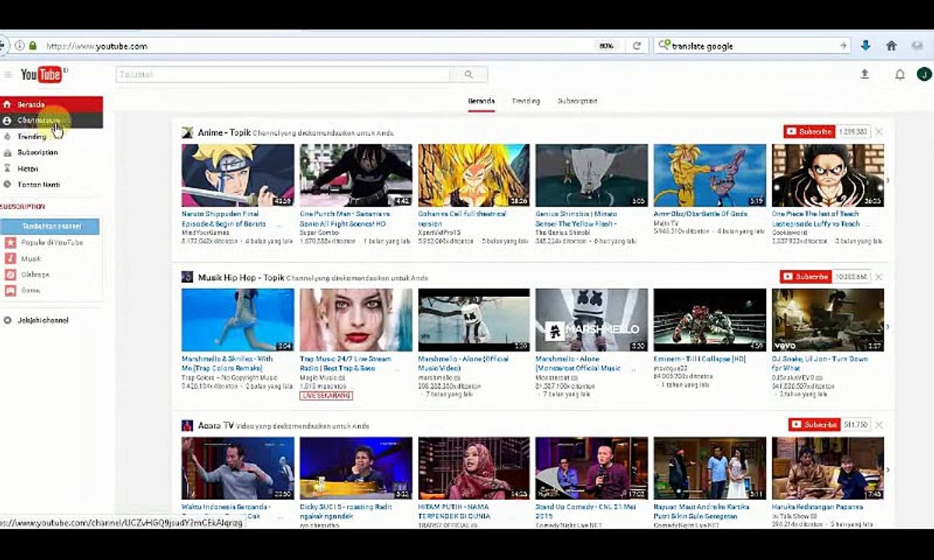This screenshot has height=560, width=934.
Task: Open the One Piece Luffy video title link
Action: (x=816, y=219)
